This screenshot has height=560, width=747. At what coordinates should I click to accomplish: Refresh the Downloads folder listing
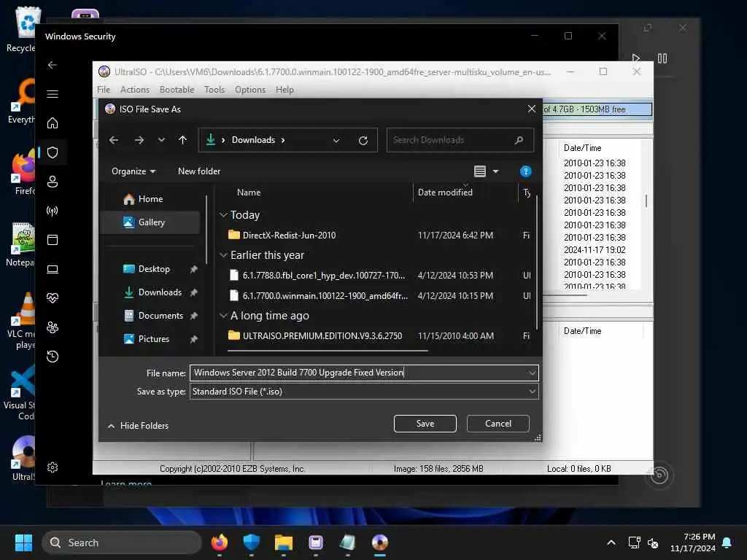(363, 141)
